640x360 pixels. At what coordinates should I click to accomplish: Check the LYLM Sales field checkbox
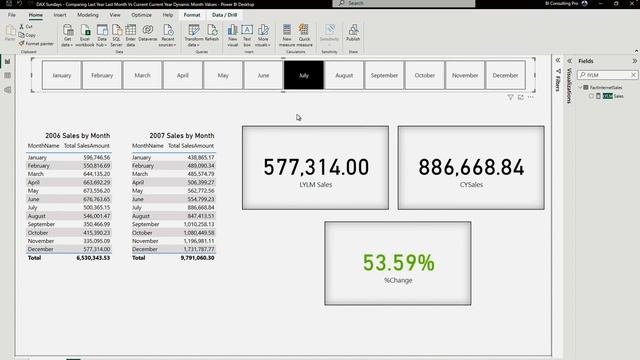(x=591, y=96)
